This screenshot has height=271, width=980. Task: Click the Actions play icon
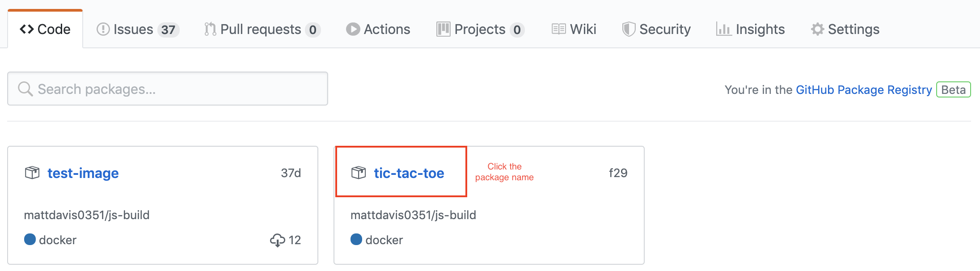tap(353, 30)
